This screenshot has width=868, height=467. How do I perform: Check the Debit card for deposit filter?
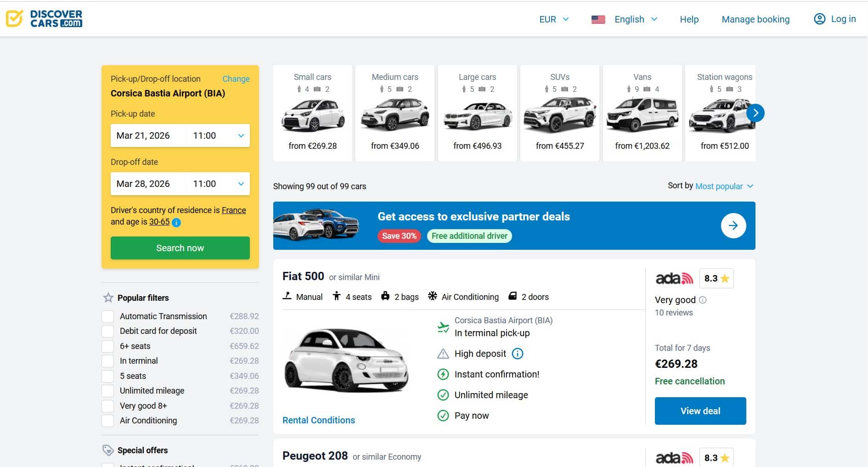[x=108, y=331]
